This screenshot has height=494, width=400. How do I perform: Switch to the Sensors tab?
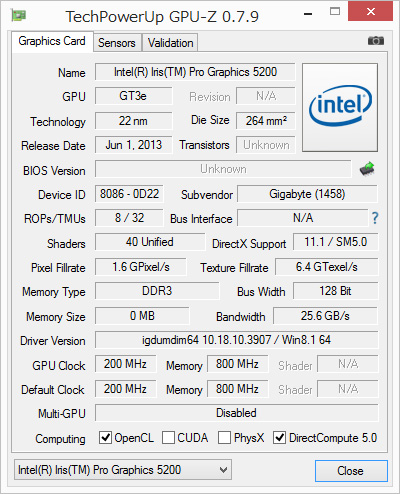point(117,43)
